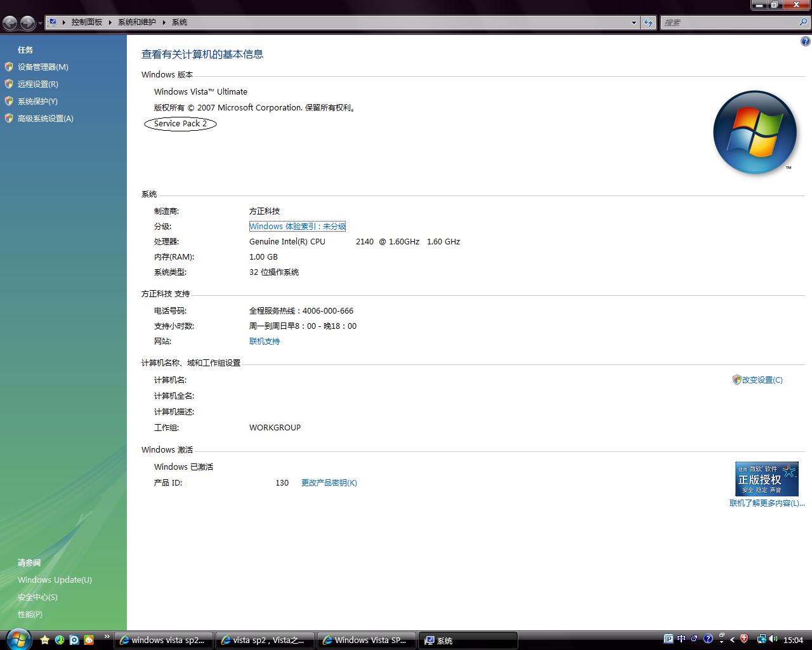Open the Windows Start orb
Image resolution: width=812 pixels, height=650 pixels.
pos(18,639)
